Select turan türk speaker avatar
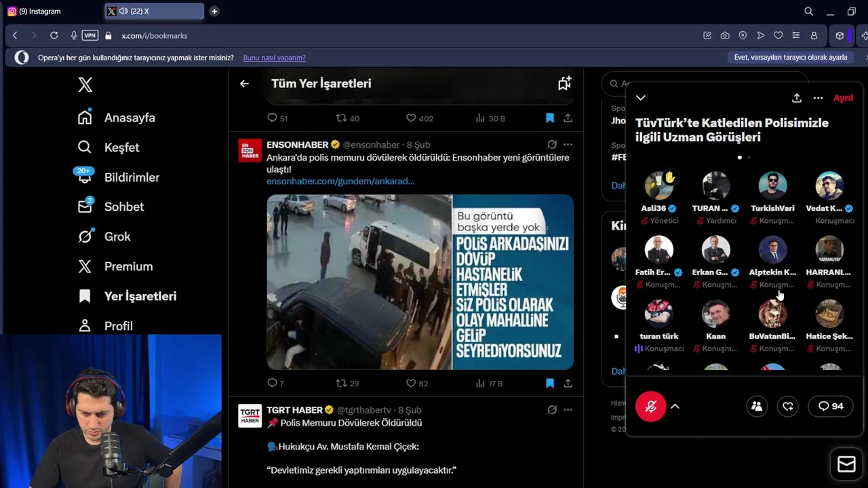 pos(659,314)
